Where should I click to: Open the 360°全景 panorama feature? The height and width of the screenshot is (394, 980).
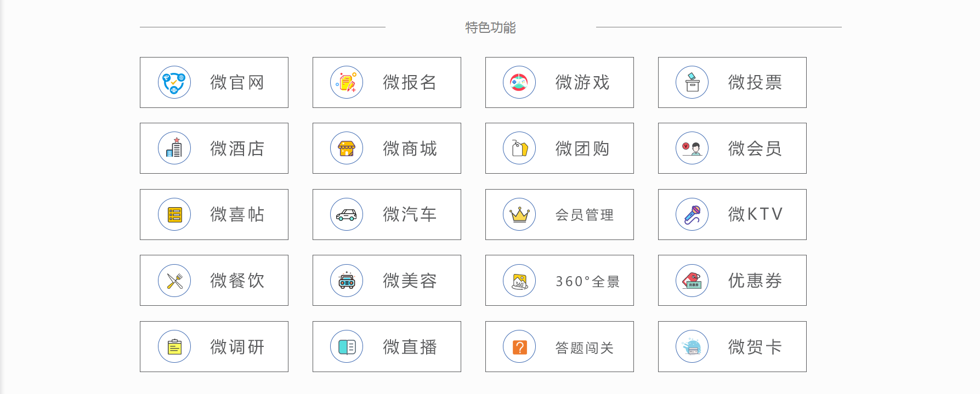[559, 281]
